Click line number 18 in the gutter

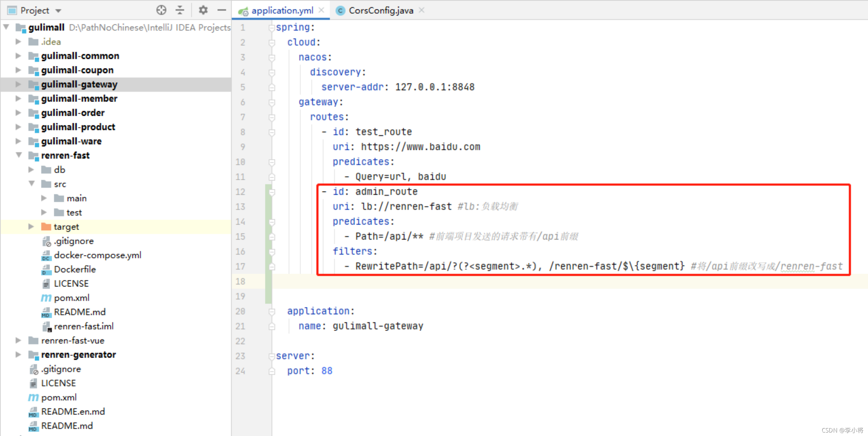click(240, 281)
